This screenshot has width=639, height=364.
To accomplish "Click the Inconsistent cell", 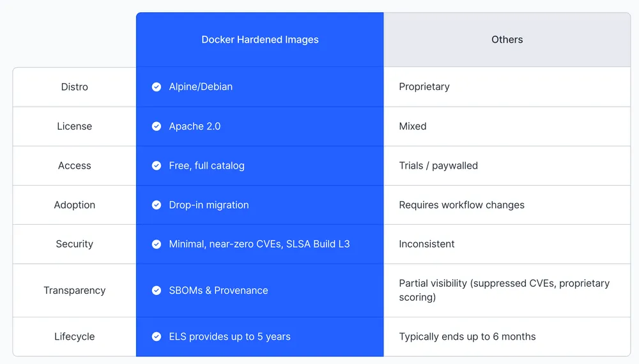I will tap(507, 244).
